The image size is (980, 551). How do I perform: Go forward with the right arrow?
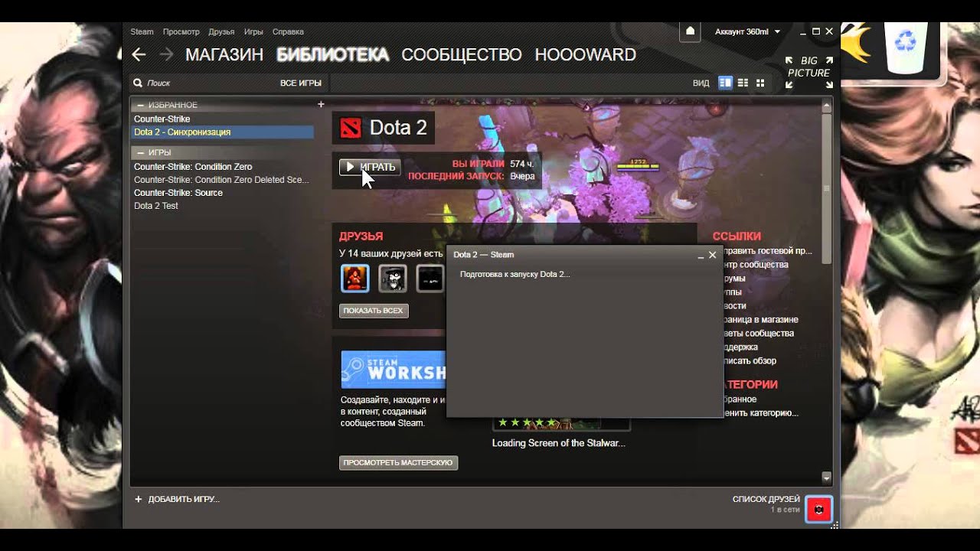click(166, 54)
